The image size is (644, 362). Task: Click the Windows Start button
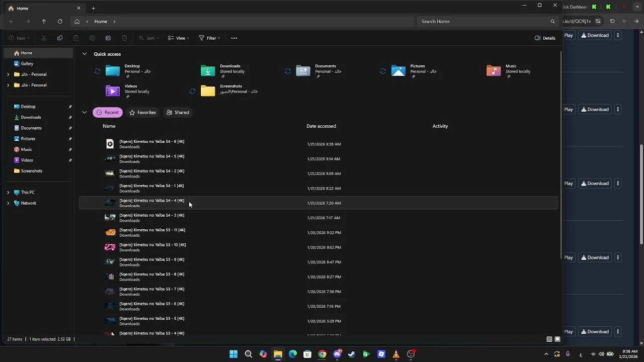click(x=233, y=354)
